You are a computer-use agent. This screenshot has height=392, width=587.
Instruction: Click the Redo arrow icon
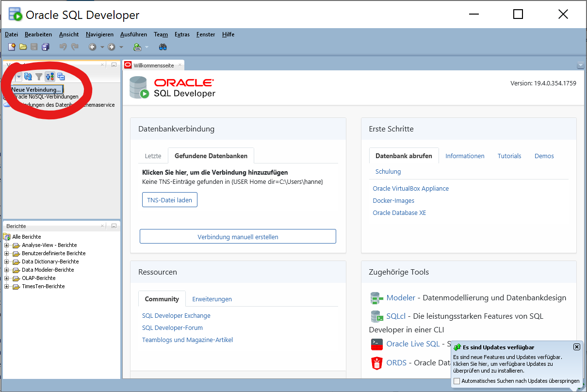tap(75, 47)
